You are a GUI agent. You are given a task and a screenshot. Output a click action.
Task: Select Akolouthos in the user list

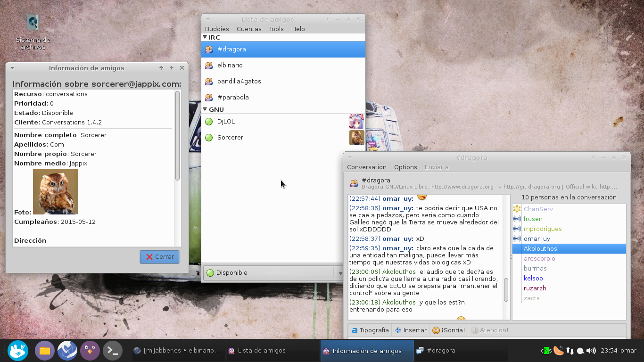point(569,248)
